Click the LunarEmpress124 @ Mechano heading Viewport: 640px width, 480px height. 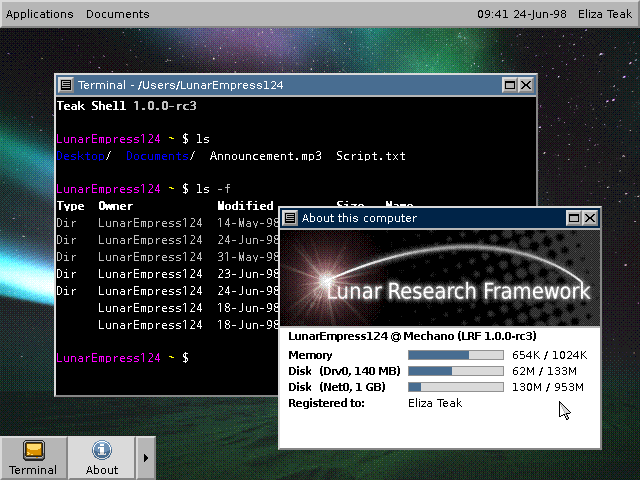[412, 336]
